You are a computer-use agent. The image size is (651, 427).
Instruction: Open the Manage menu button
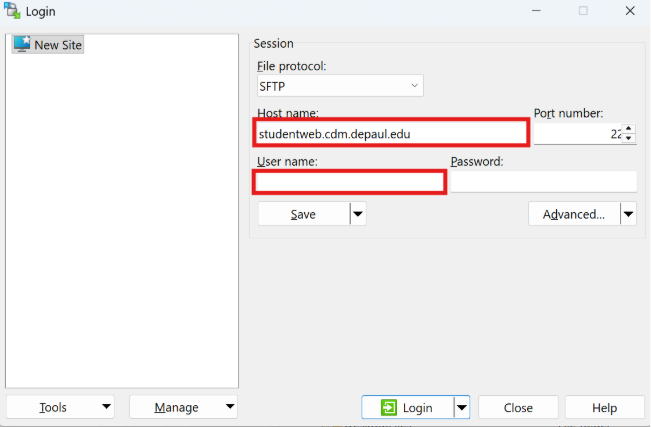click(183, 407)
